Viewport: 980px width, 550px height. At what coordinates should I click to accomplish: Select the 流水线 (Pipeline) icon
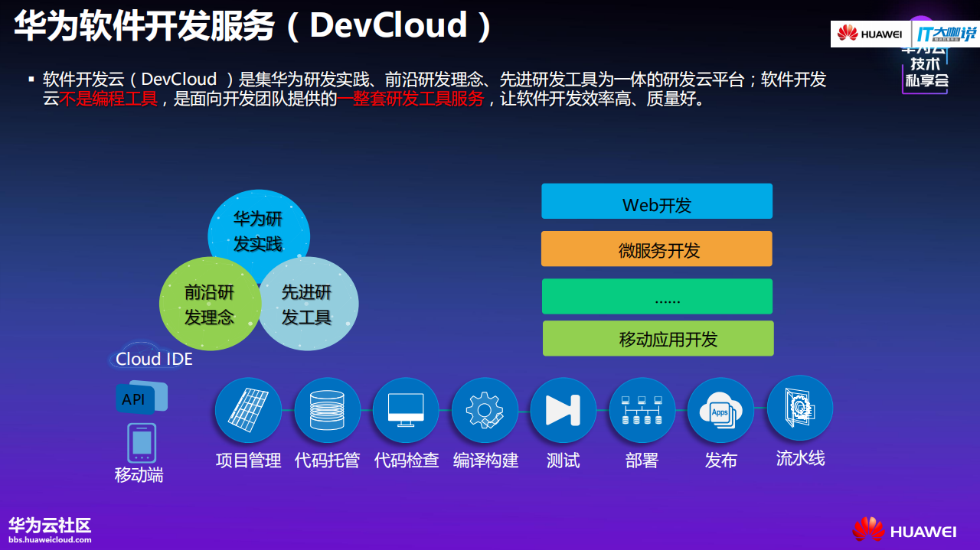(x=800, y=410)
